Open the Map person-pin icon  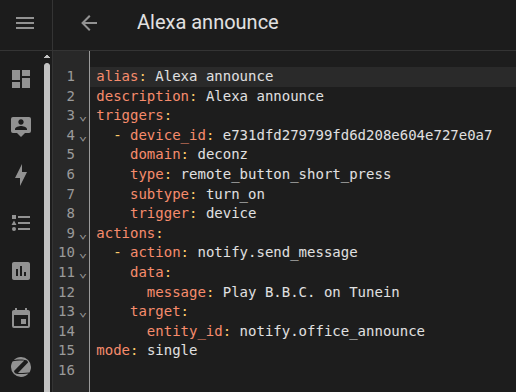[x=21, y=127]
